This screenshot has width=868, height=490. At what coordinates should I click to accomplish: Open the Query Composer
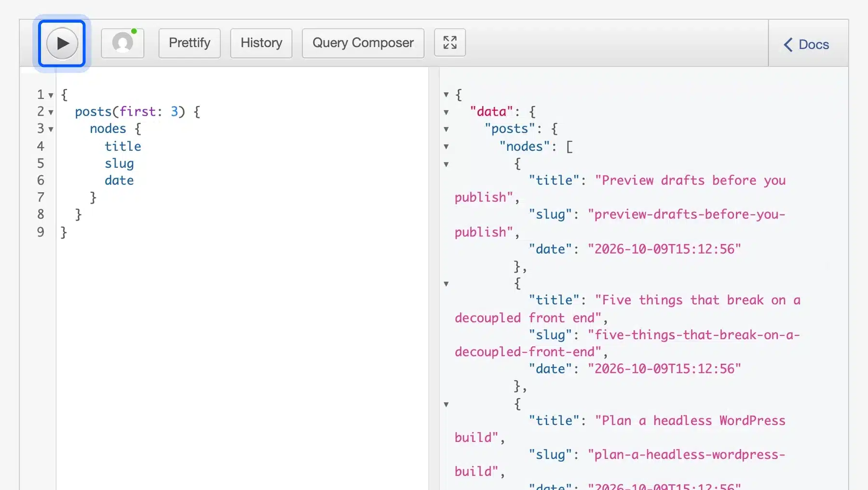(363, 43)
